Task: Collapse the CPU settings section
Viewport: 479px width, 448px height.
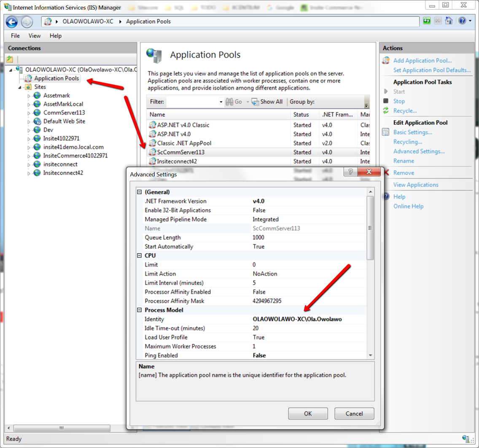Action: (140, 255)
